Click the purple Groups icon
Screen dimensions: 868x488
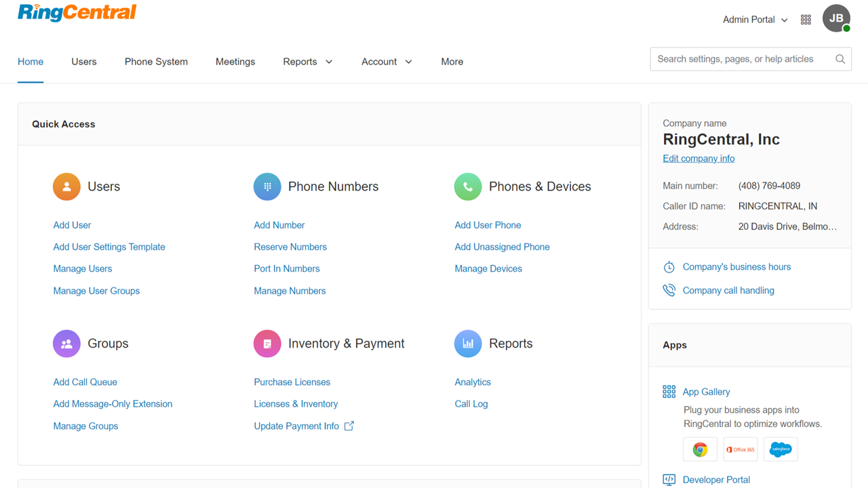click(66, 344)
